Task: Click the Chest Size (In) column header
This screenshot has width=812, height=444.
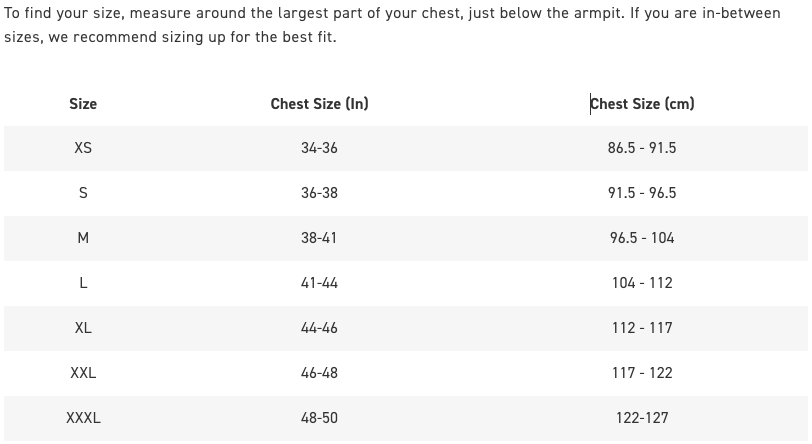Action: pos(319,104)
